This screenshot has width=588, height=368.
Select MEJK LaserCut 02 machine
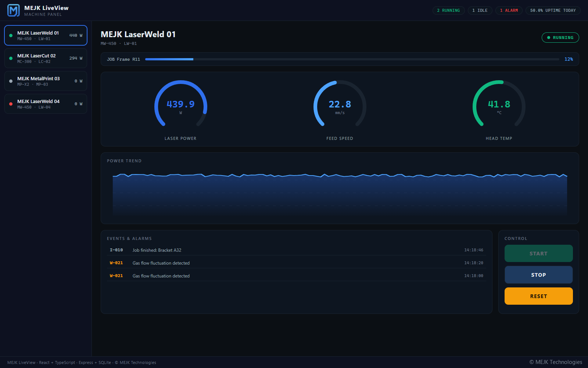46,58
